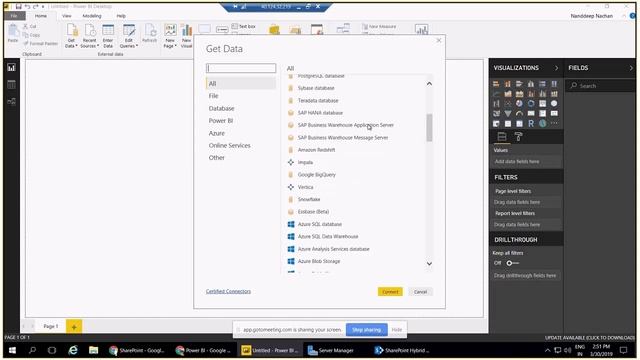Open the File menu
The height and width of the screenshot is (360, 640).
point(14,16)
